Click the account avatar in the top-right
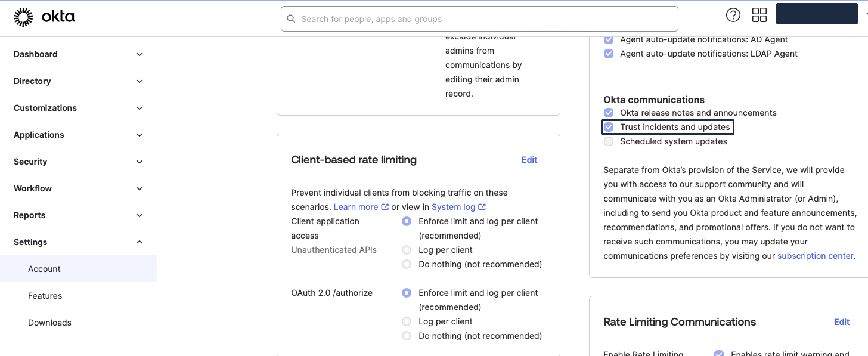 pyautogui.click(x=817, y=14)
